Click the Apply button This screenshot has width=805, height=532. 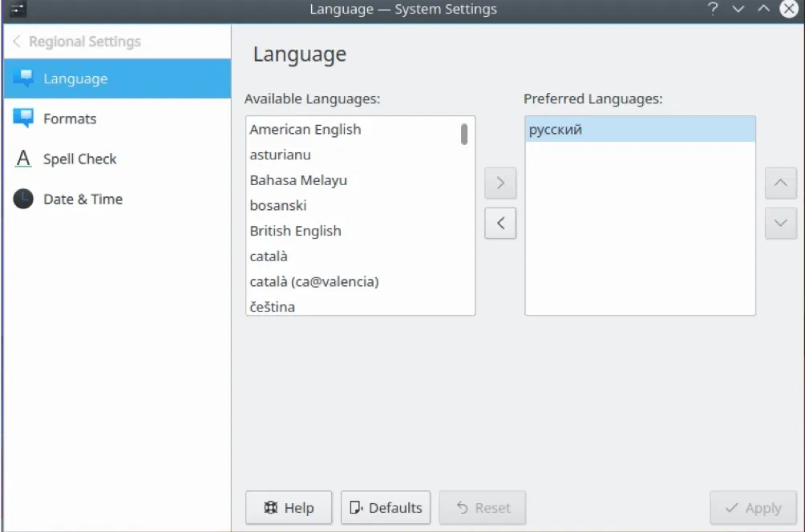pos(753,508)
